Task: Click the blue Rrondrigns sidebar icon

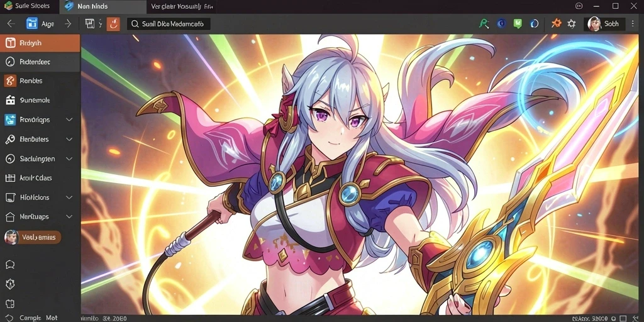Action: click(10, 119)
